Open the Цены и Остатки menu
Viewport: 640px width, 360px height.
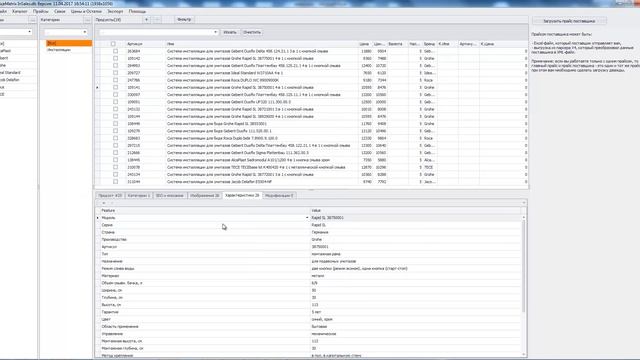(x=86, y=11)
